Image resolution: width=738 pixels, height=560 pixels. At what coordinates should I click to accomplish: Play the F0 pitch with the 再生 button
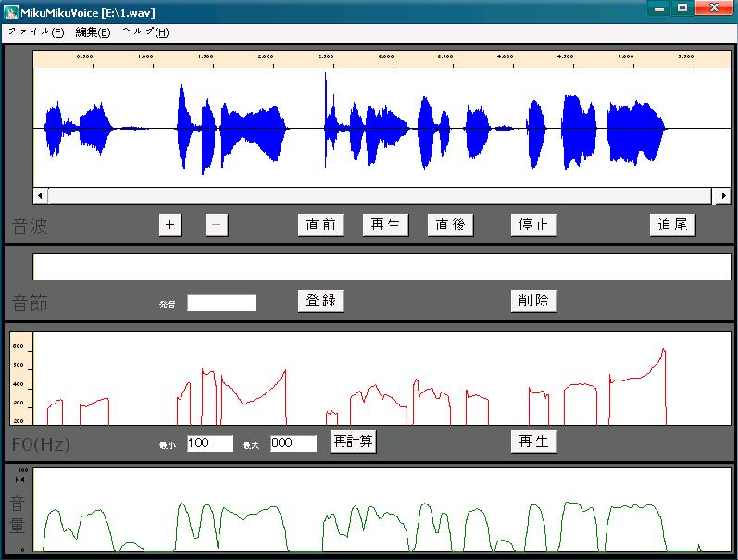tap(533, 442)
